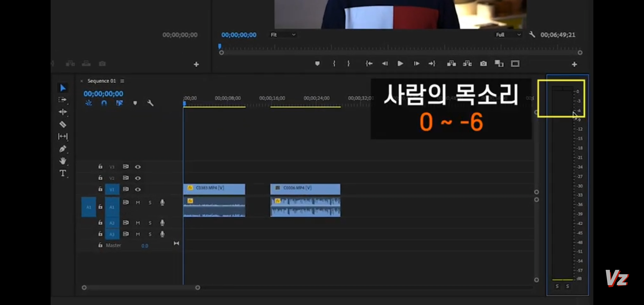Image resolution: width=644 pixels, height=305 pixels.
Task: Open the Fit zoom level dropdown
Action: coord(283,35)
